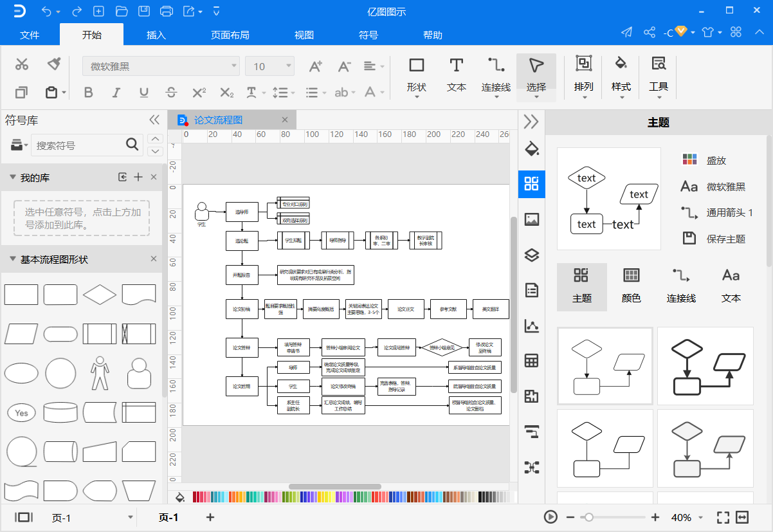This screenshot has height=532, width=773.
Task: Open the 页面布局 ribbon tab
Action: click(230, 35)
